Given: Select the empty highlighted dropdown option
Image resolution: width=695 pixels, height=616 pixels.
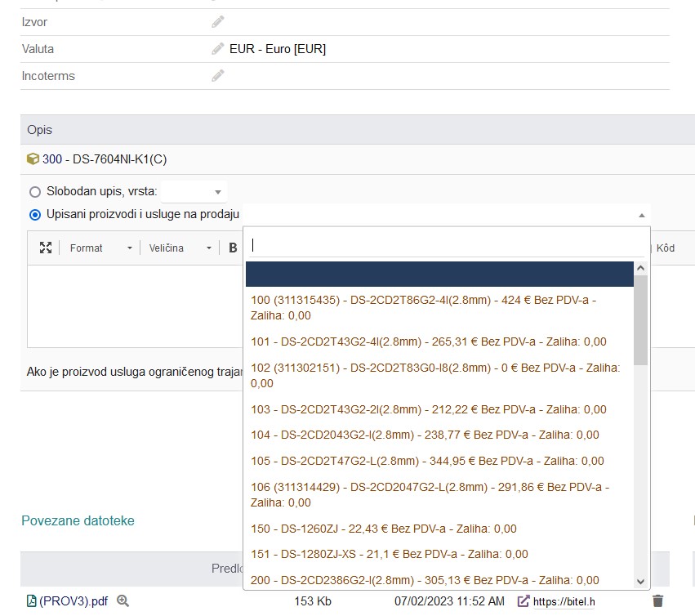Looking at the screenshot, I should click(x=439, y=274).
